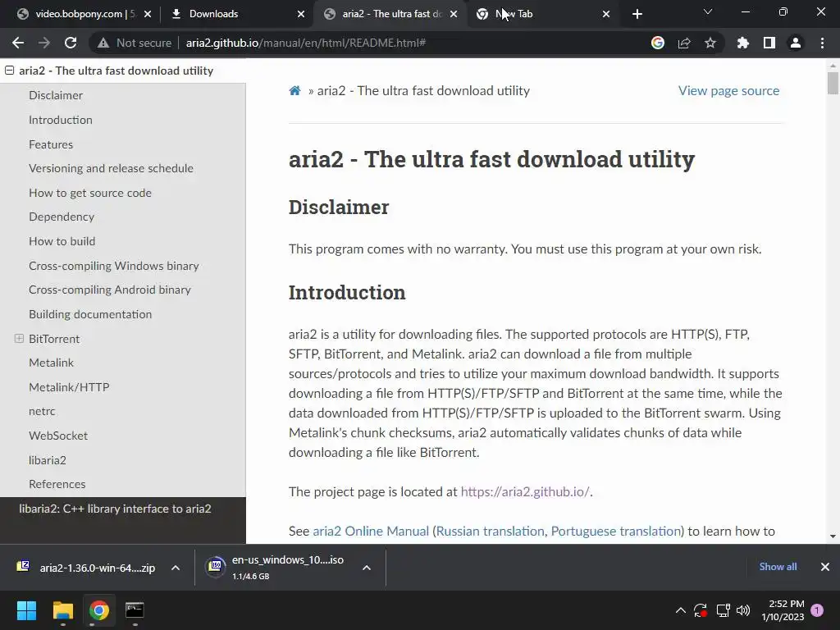Share this page via share icon

[684, 43]
